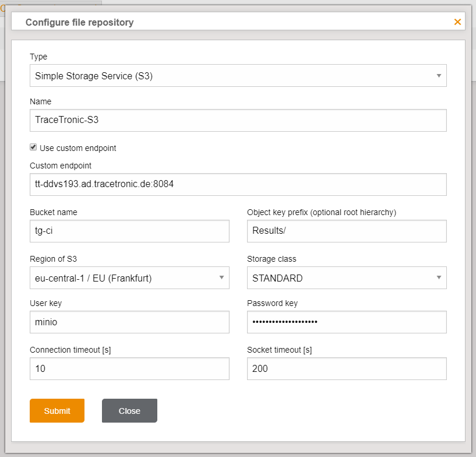This screenshot has width=476, height=457.
Task: Expand the Region of S3 dropdown
Action: tap(129, 278)
